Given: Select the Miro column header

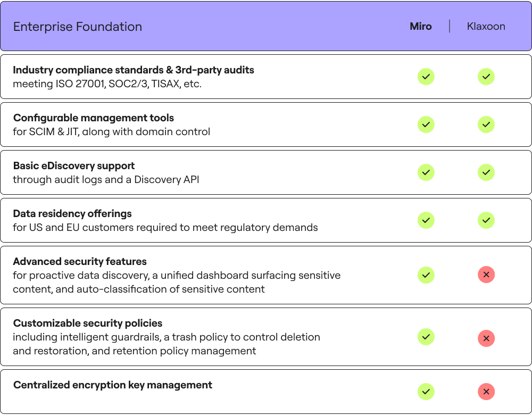Looking at the screenshot, I should coord(421,26).
